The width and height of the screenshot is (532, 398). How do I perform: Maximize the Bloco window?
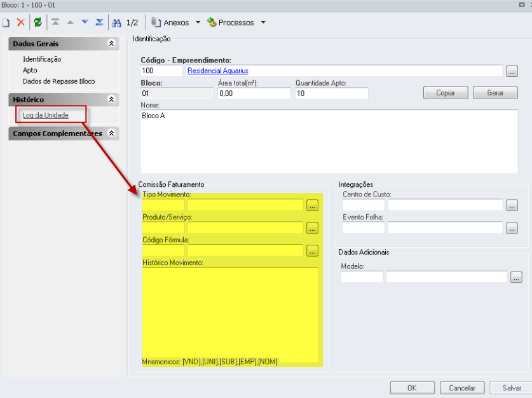click(522, 4)
